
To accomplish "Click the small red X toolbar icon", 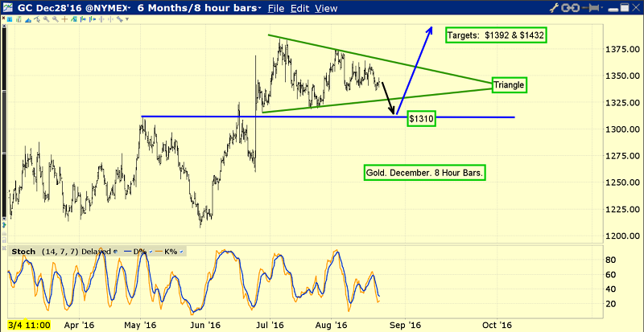I will pyautogui.click(x=3, y=18).
